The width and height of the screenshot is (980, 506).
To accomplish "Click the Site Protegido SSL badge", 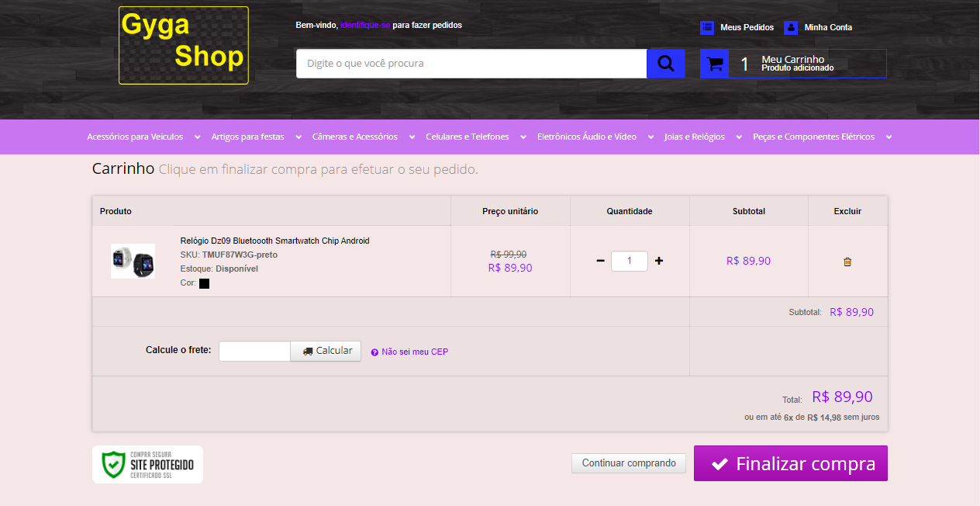I will pyautogui.click(x=147, y=464).
